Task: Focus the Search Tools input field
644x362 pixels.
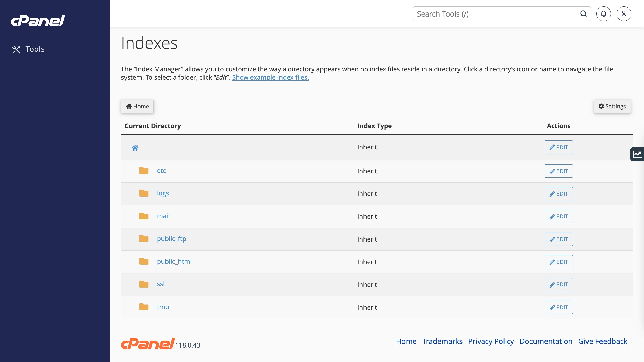Action: click(496, 14)
